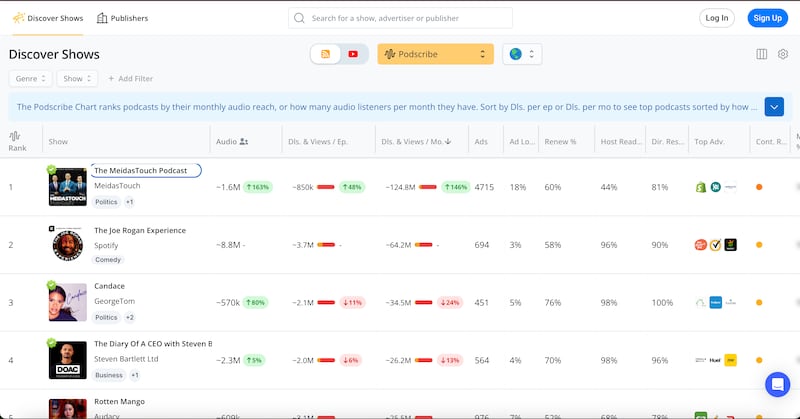Click the Discover Shows sparkle icon
Image resolution: width=800 pixels, height=419 pixels.
tap(18, 18)
